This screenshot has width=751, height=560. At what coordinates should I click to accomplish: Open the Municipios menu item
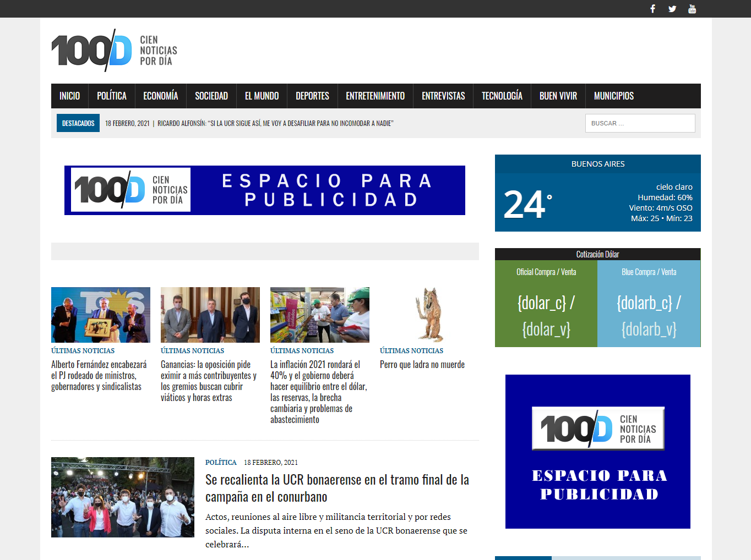[x=613, y=96]
